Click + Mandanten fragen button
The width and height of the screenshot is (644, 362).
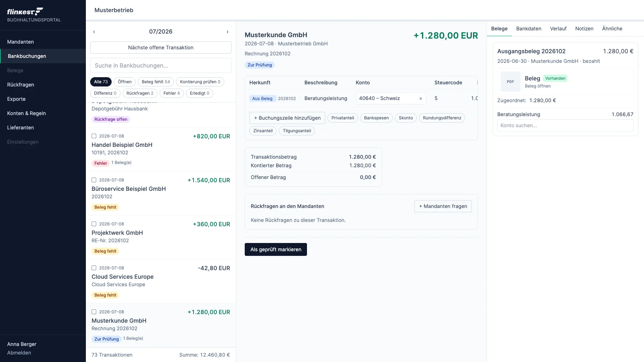coord(443,206)
